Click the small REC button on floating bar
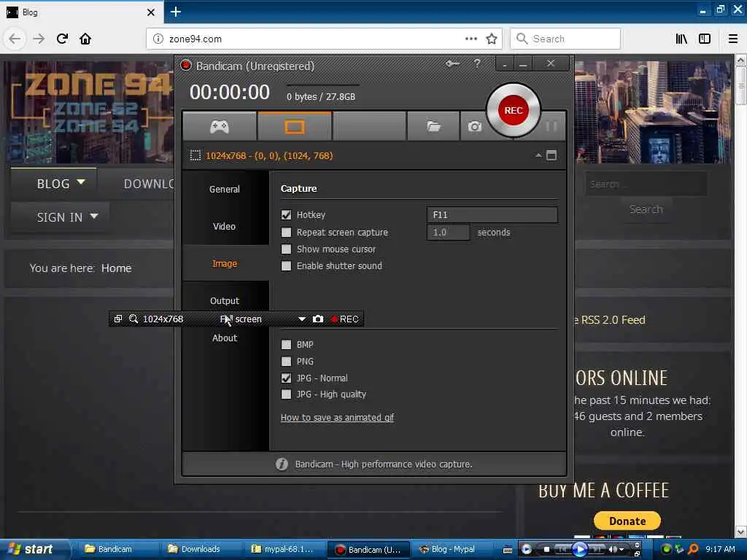 [x=345, y=319]
